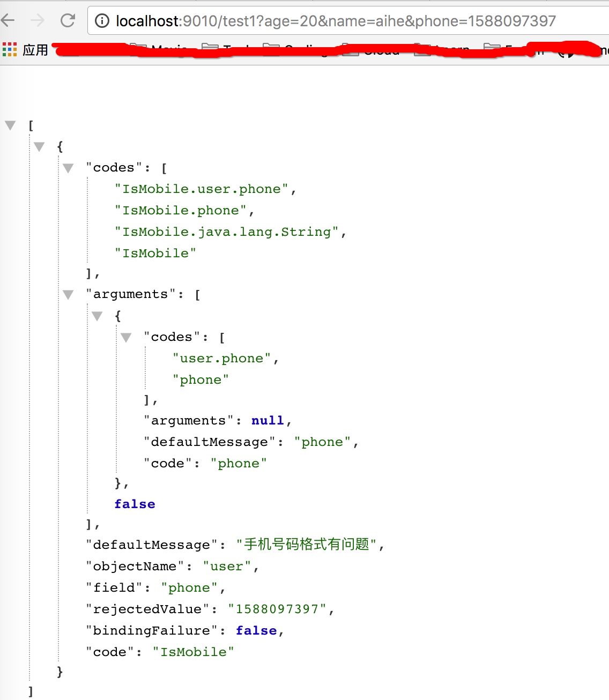Reload the page with refresh icon
Image resolution: width=609 pixels, height=700 pixels.
tap(68, 21)
